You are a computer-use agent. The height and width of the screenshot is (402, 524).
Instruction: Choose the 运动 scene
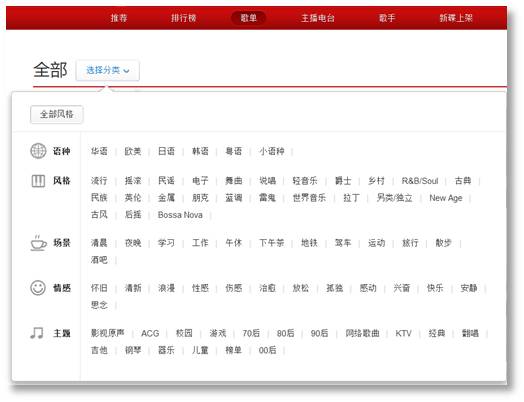pyautogui.click(x=376, y=243)
